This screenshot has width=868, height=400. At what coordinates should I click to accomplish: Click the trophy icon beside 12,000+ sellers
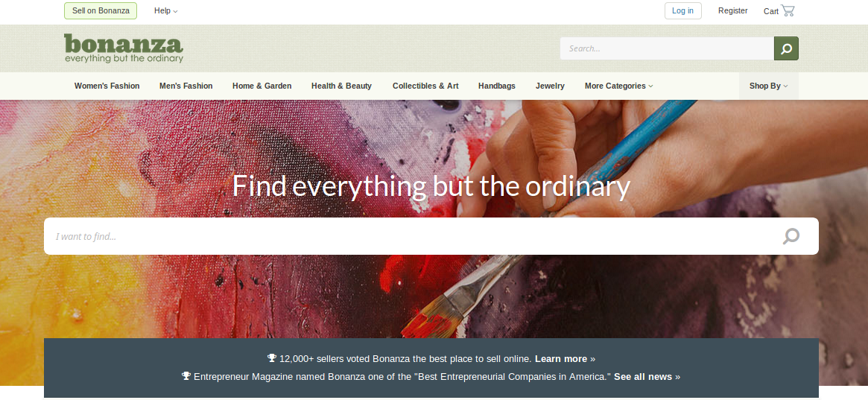272,358
